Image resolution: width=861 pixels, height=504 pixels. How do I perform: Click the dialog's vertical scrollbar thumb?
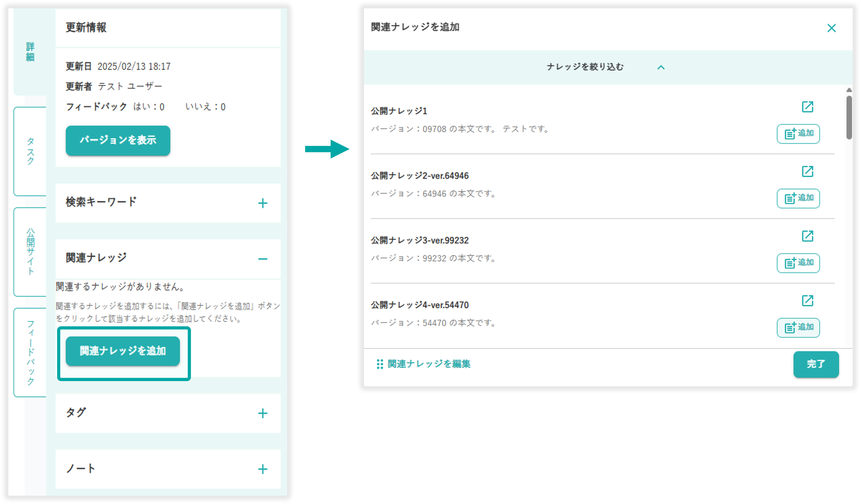pos(849,118)
